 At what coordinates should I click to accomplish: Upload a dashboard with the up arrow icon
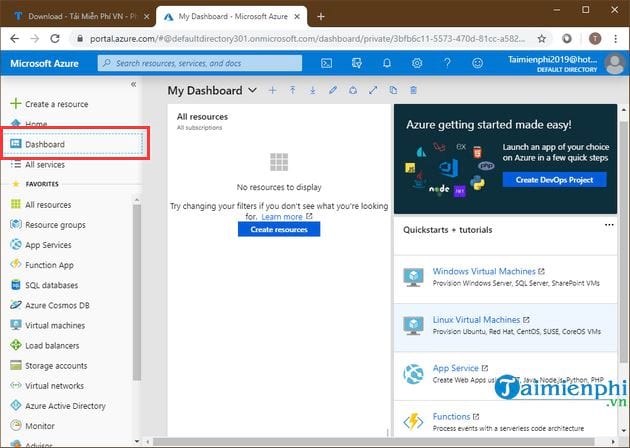292,90
